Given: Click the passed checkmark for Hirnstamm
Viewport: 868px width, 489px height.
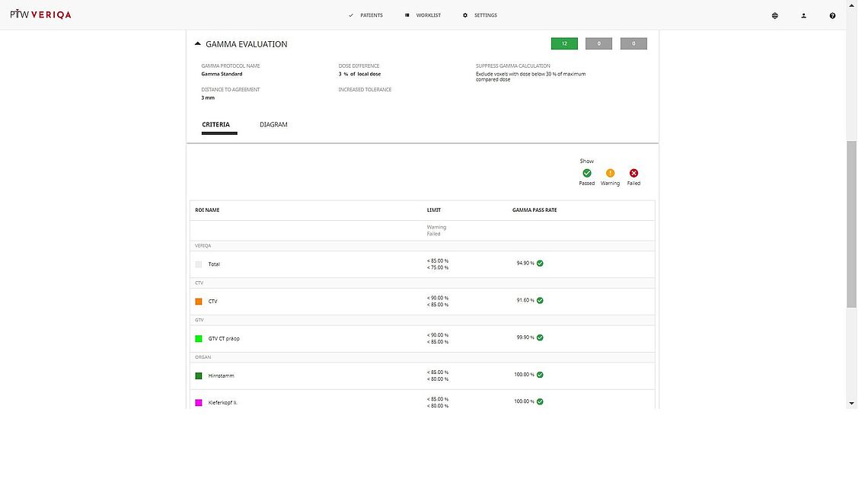Looking at the screenshot, I should (x=540, y=375).
